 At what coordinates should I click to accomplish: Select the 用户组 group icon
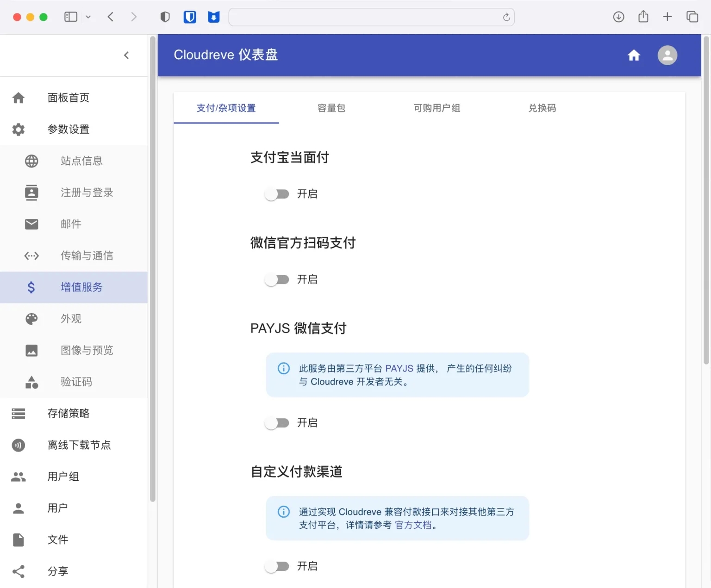tap(19, 477)
